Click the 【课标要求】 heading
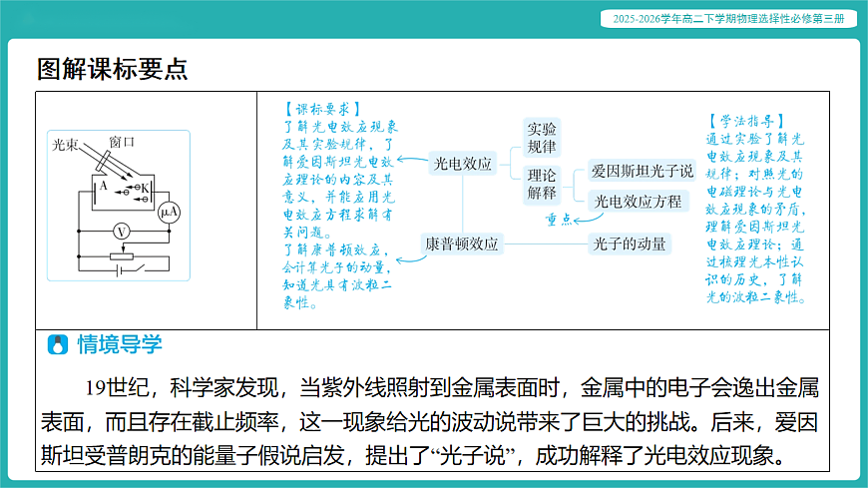This screenshot has height=488, width=868. coord(322,109)
